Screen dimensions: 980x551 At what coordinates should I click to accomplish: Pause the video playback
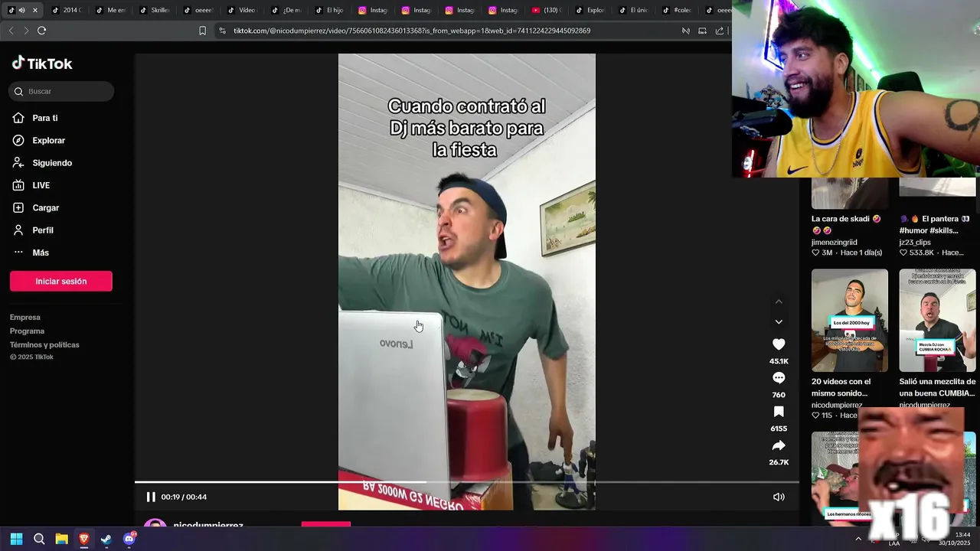tap(151, 497)
